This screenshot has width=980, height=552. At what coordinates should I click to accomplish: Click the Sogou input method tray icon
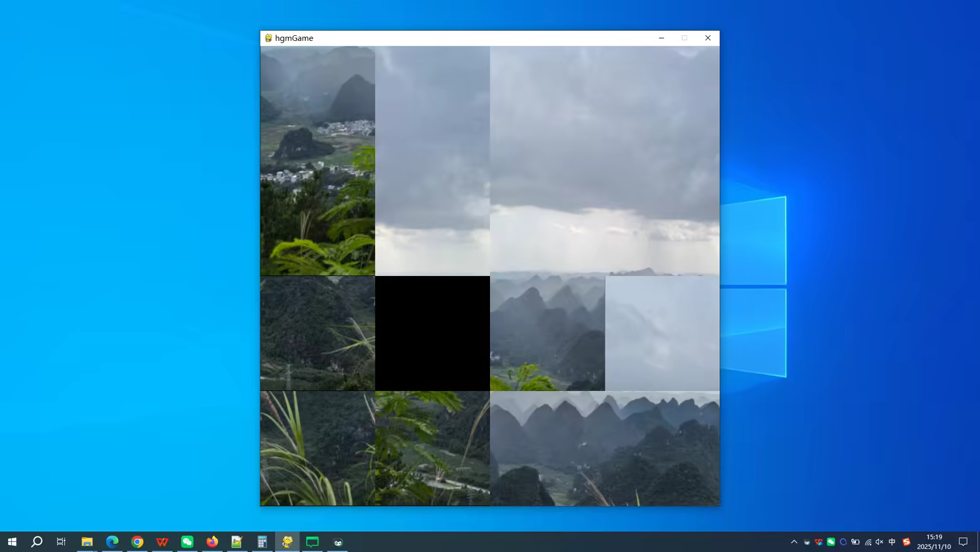click(x=906, y=541)
